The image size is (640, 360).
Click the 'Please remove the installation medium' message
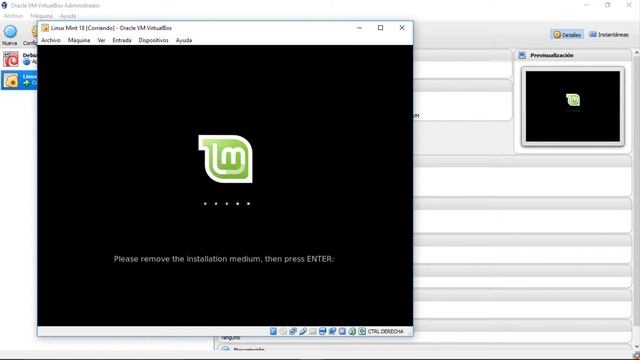224,259
